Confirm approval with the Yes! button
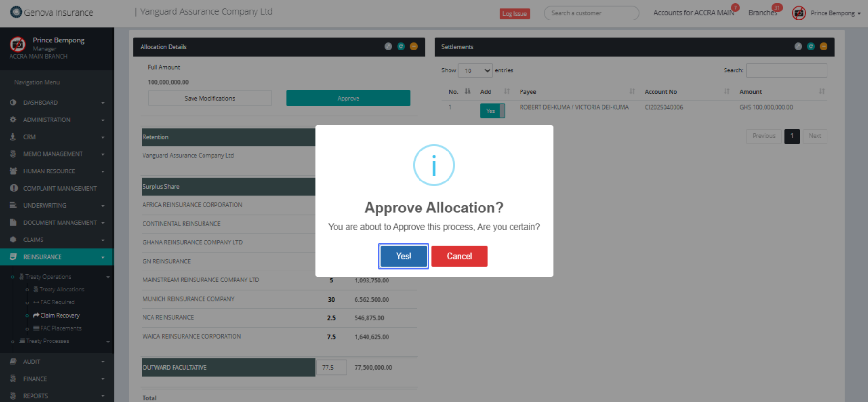The image size is (868, 402). (403, 256)
